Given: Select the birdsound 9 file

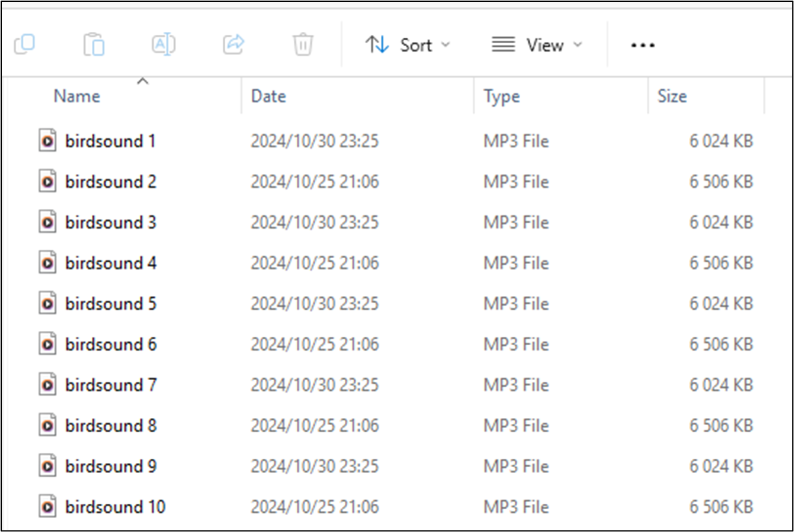Looking at the screenshot, I should tap(111, 466).
